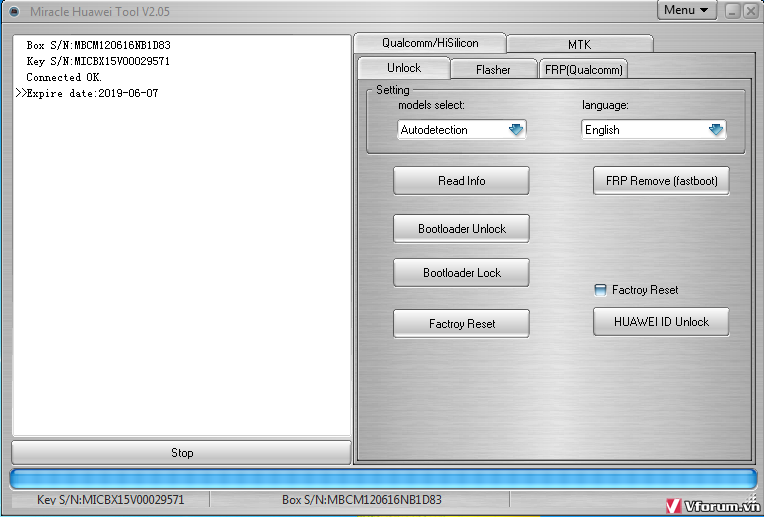Open the FRP(Qualcomm) sub-tab

pos(584,70)
